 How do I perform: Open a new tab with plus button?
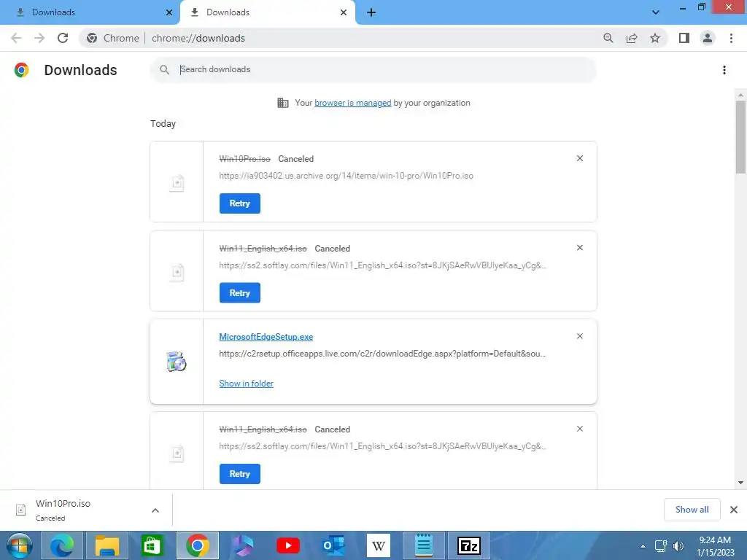tap(371, 12)
